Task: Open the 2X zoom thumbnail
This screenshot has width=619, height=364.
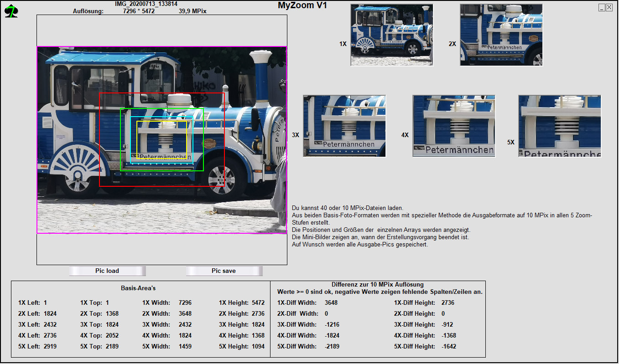Action: click(x=501, y=35)
